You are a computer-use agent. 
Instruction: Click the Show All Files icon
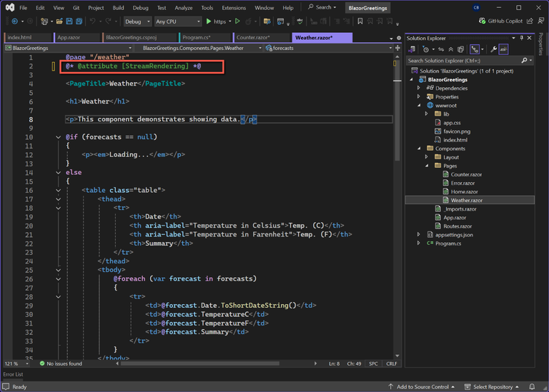pyautogui.click(x=461, y=49)
